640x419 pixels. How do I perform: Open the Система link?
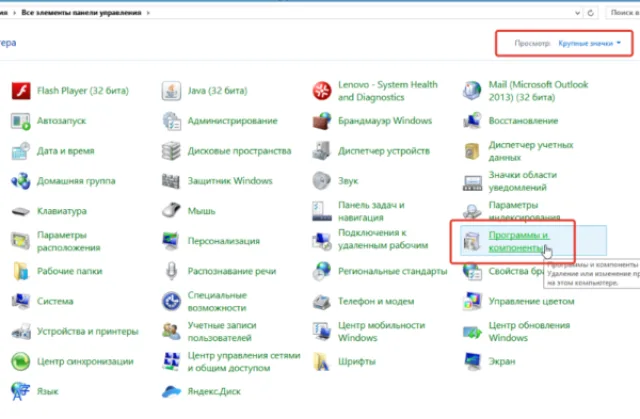(55, 301)
